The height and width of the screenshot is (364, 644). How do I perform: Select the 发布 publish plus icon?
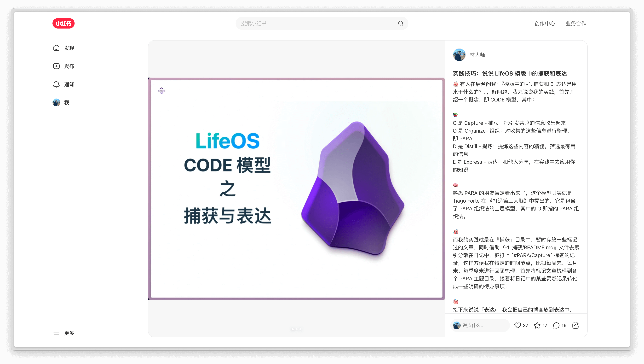[56, 66]
